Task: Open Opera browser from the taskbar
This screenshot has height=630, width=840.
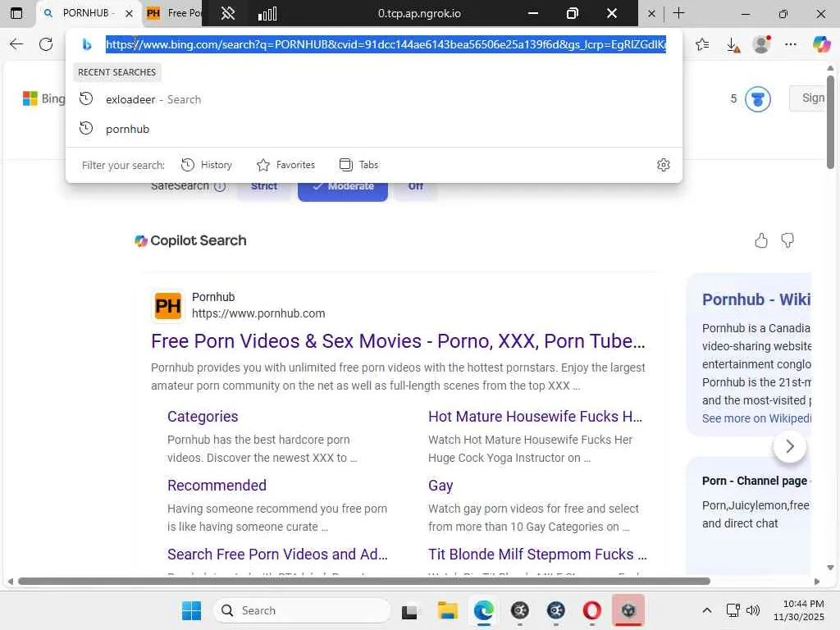Action: click(592, 610)
